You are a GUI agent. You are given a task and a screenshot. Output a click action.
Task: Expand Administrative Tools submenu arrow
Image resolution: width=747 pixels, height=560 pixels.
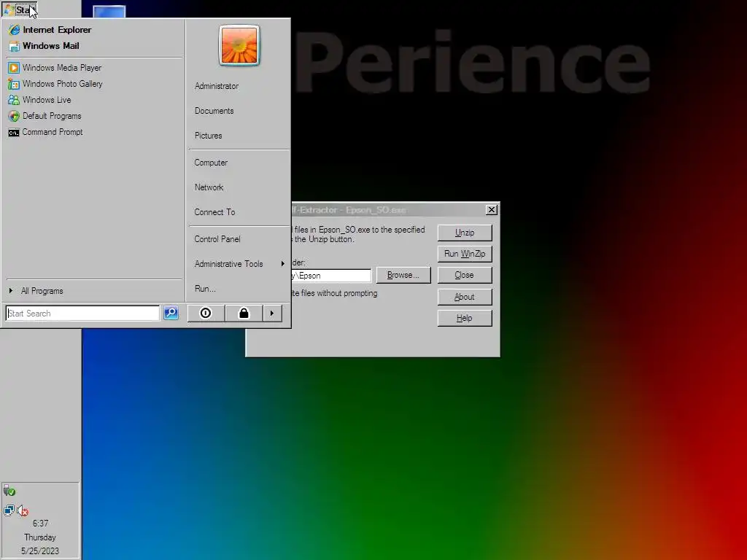tap(282, 263)
